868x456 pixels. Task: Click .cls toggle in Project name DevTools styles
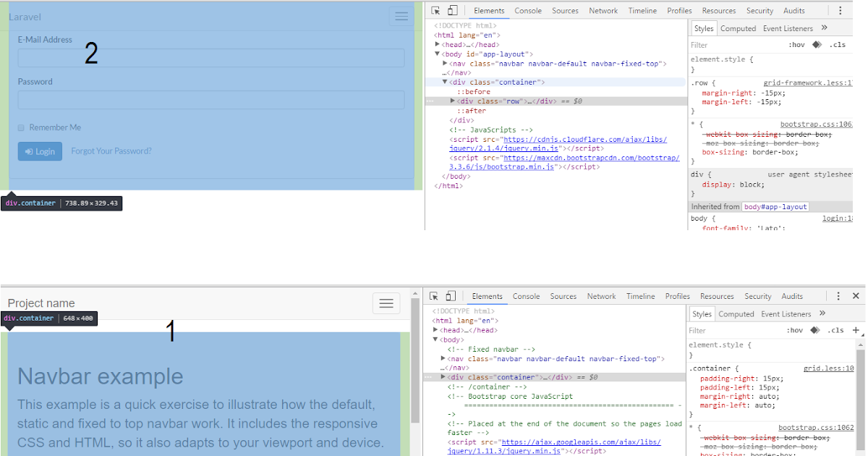coord(836,330)
